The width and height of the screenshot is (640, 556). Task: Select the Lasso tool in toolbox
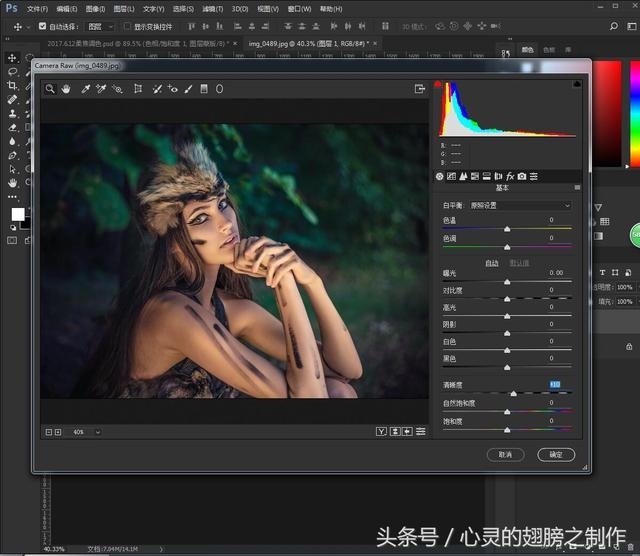click(x=12, y=72)
